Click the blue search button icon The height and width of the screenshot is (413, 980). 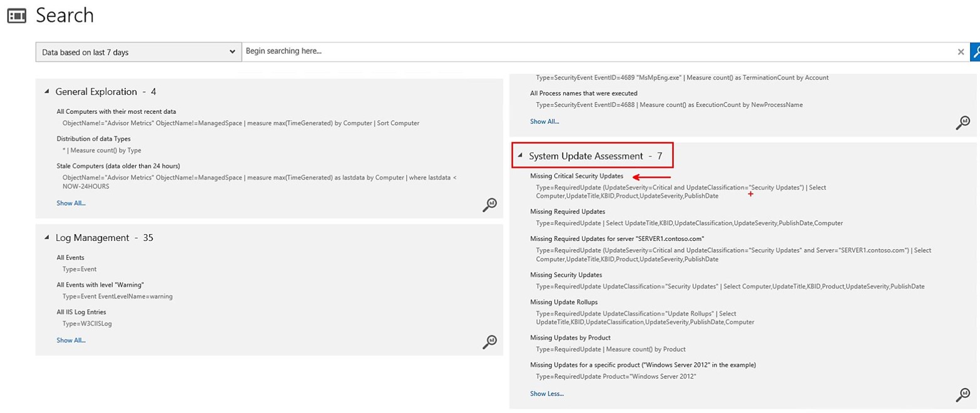point(975,52)
